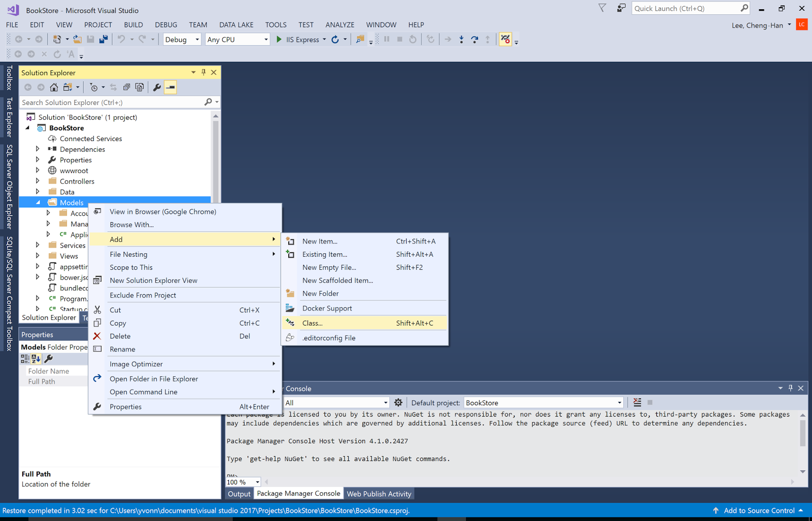Expand the wwwroot node

(38, 170)
